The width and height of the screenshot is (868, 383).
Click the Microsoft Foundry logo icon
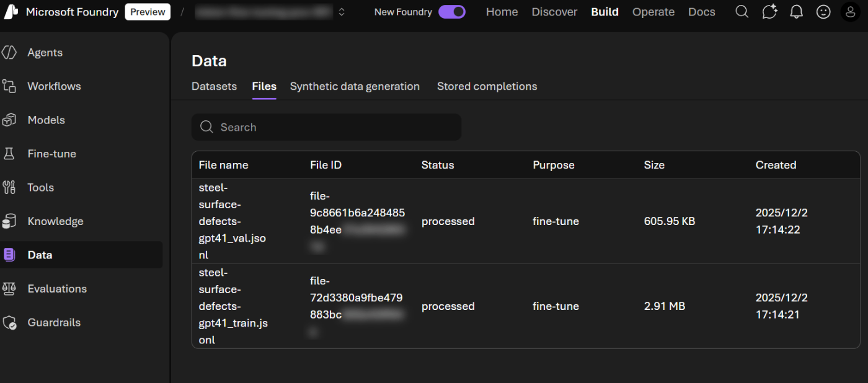click(x=11, y=12)
